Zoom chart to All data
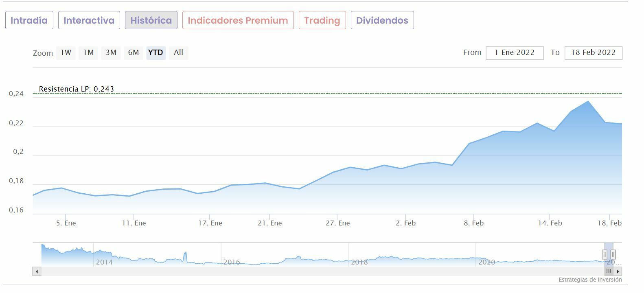644x293 pixels. (x=178, y=52)
